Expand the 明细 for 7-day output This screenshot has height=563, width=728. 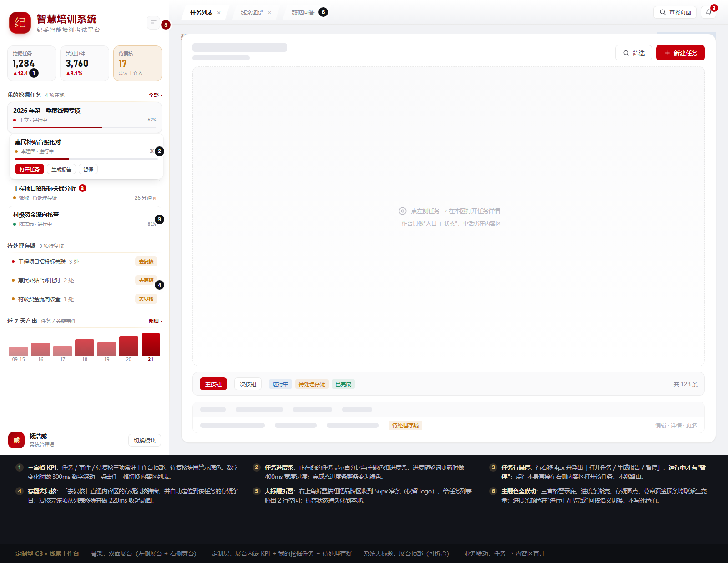pyautogui.click(x=155, y=321)
